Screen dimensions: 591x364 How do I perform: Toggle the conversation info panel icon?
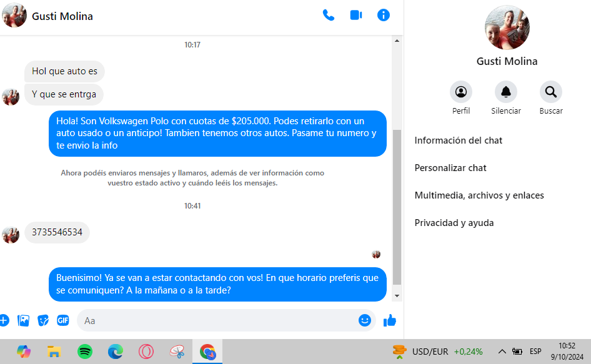pyautogui.click(x=384, y=16)
